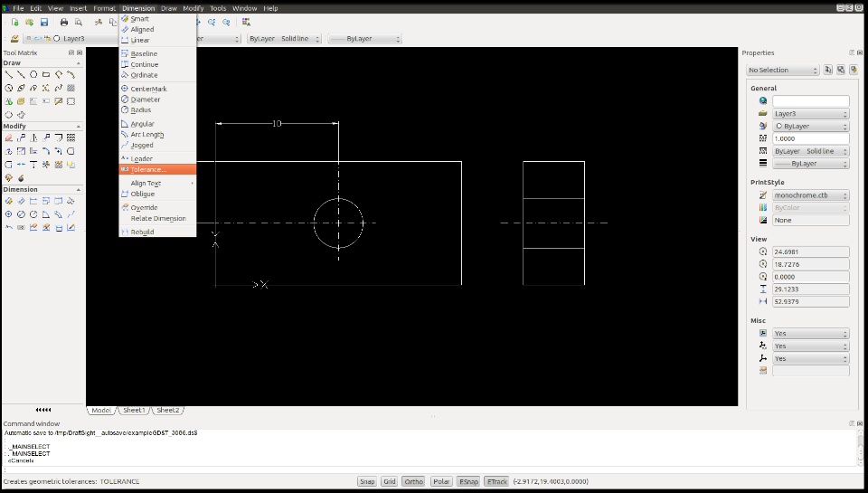The height and width of the screenshot is (493, 868).
Task: Click the Radius dimension icon in Dimension panel
Action: click(x=33, y=214)
